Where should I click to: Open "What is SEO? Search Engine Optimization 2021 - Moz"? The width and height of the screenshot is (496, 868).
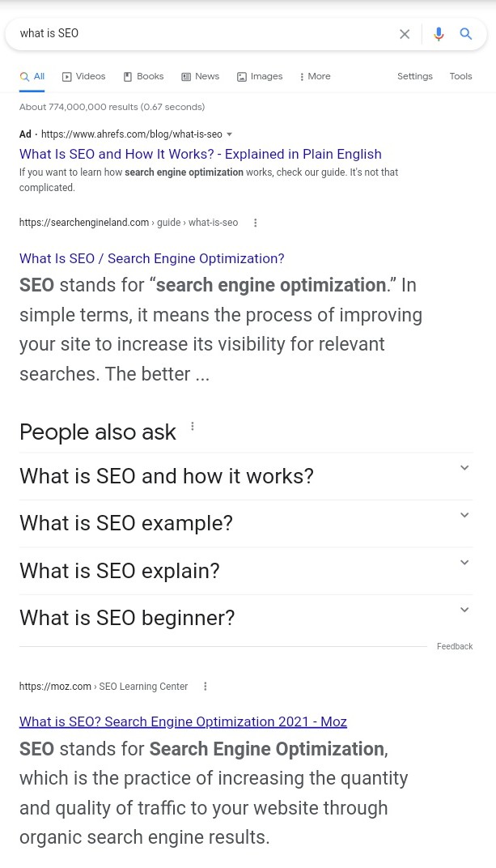click(x=183, y=721)
